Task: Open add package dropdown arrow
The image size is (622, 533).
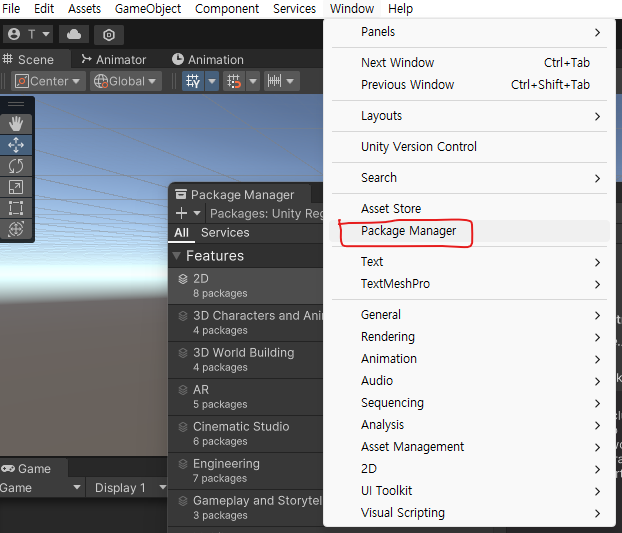Action: [197, 213]
